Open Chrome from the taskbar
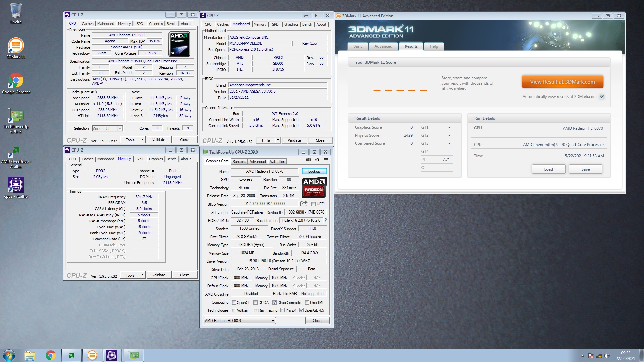The width and height of the screenshot is (644, 362). tap(51, 355)
